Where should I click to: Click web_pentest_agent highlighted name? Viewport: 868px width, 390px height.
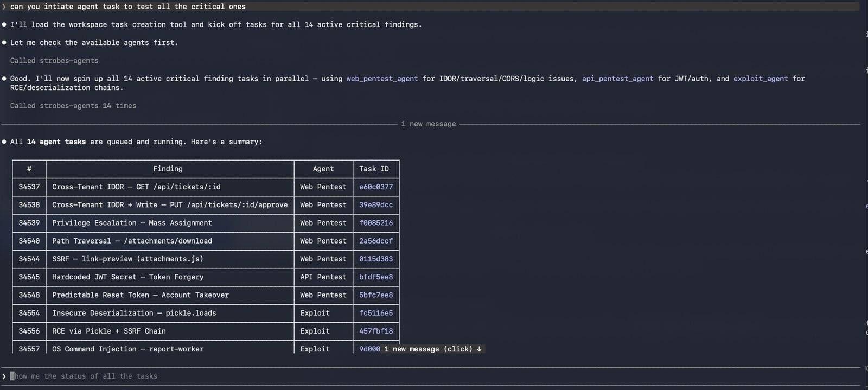click(382, 79)
